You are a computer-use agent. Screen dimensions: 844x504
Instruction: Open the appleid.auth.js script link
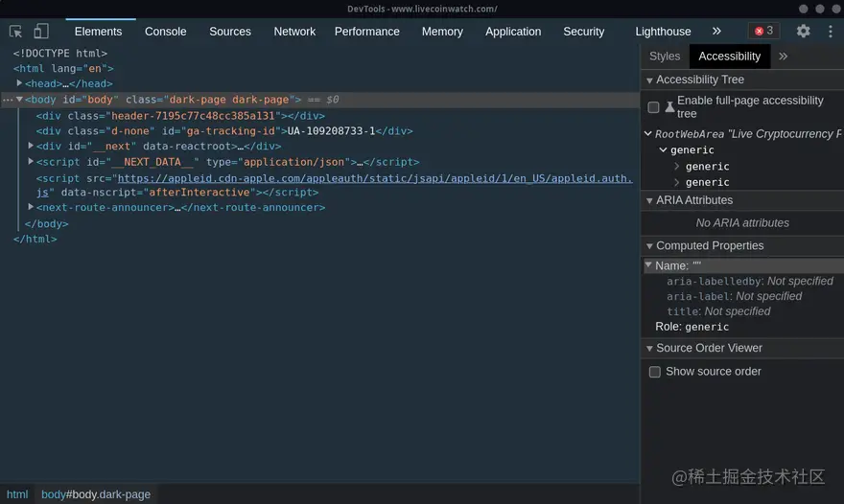tap(375, 178)
